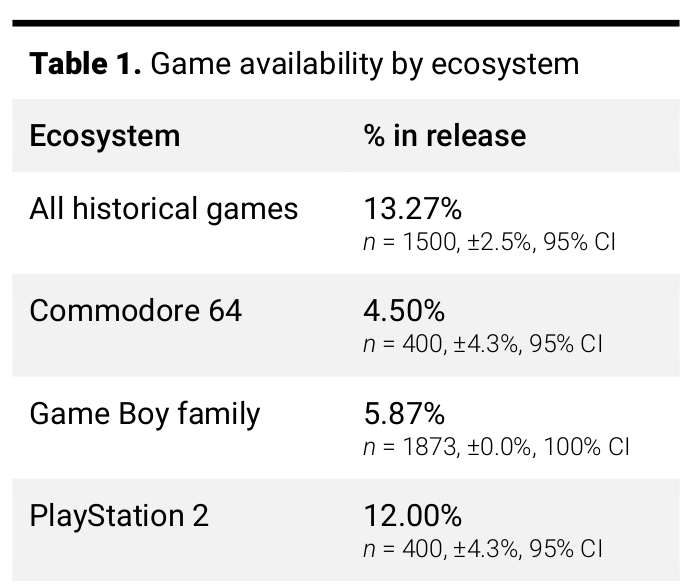689x588 pixels.
Task: Click the "% in release" column header
Action: [444, 136]
